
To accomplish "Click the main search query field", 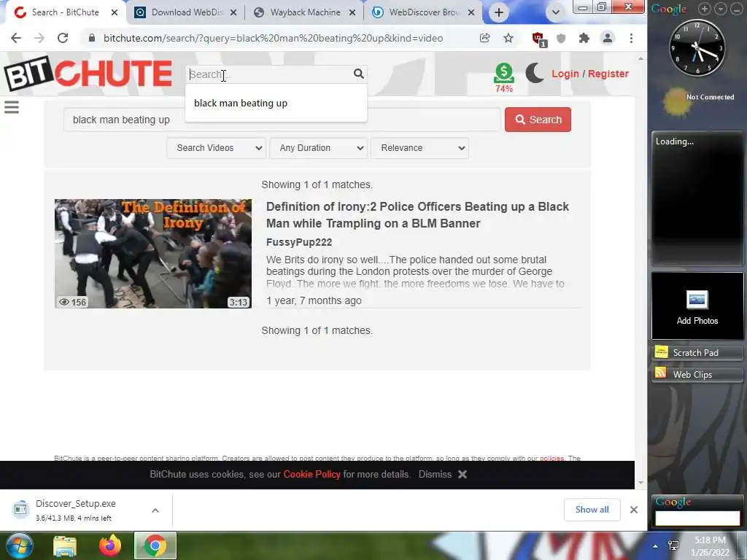I will click(x=282, y=120).
